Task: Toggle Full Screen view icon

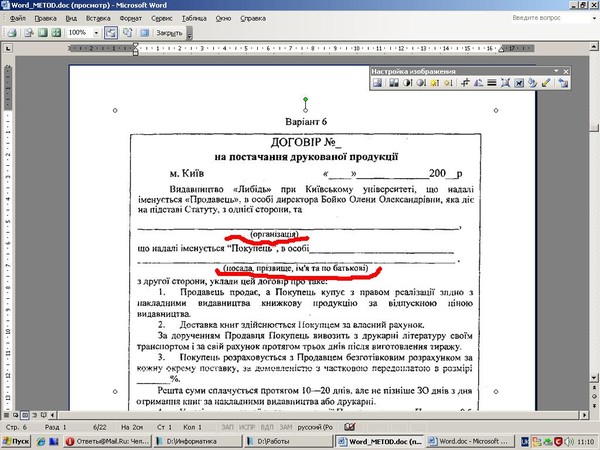Action: click(144, 33)
